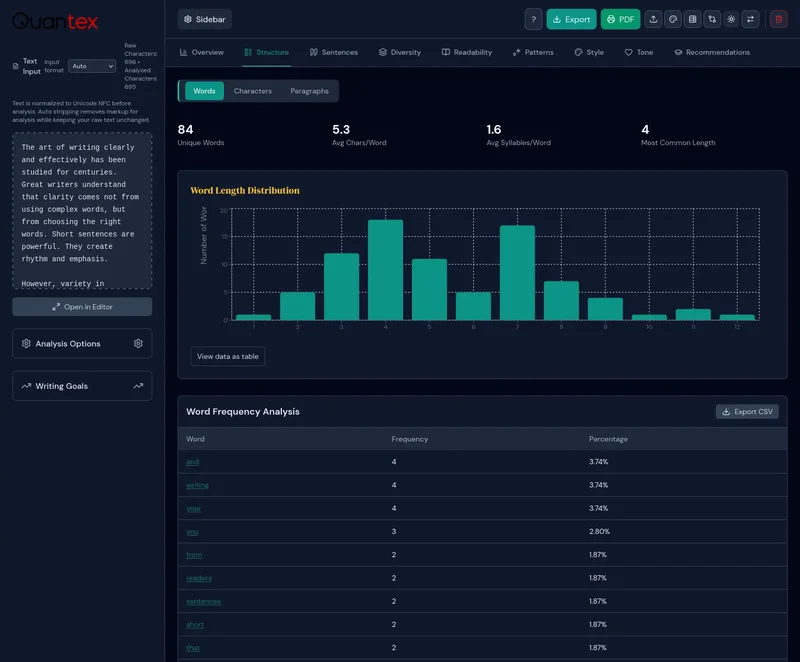Image resolution: width=800 pixels, height=662 pixels.
Task: Click the Export CSV button
Action: [x=747, y=412]
